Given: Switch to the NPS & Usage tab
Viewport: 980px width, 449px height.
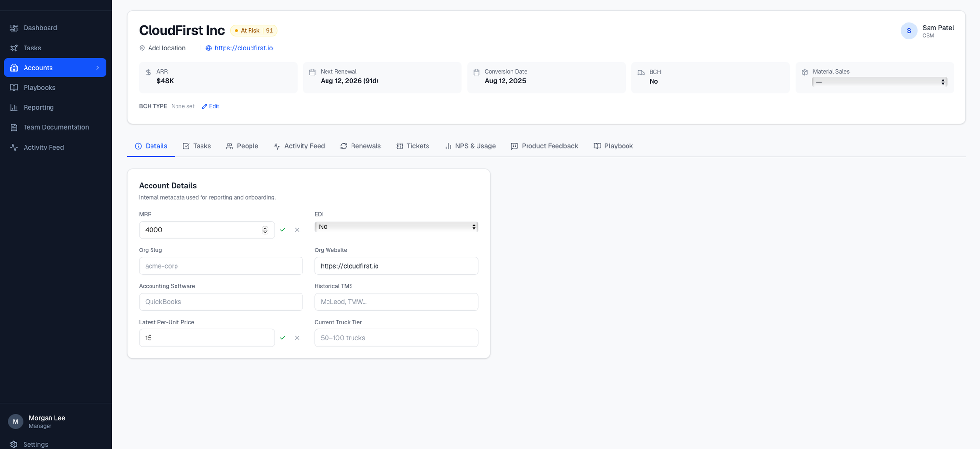Looking at the screenshot, I should (x=470, y=146).
